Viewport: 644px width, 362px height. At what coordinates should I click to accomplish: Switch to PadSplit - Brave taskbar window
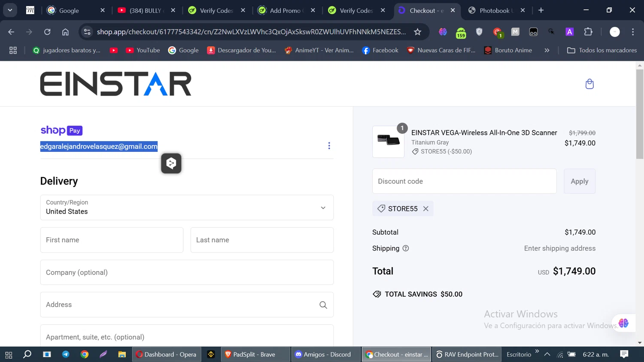255,354
